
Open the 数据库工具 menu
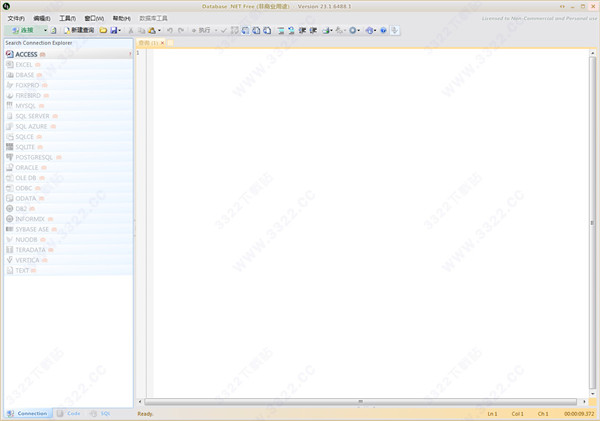coord(153,18)
